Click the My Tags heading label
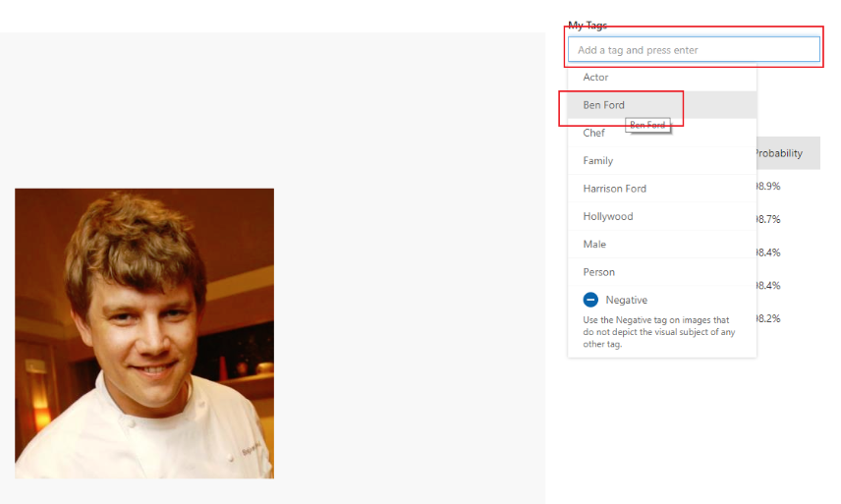This screenshot has height=504, width=841. point(588,26)
